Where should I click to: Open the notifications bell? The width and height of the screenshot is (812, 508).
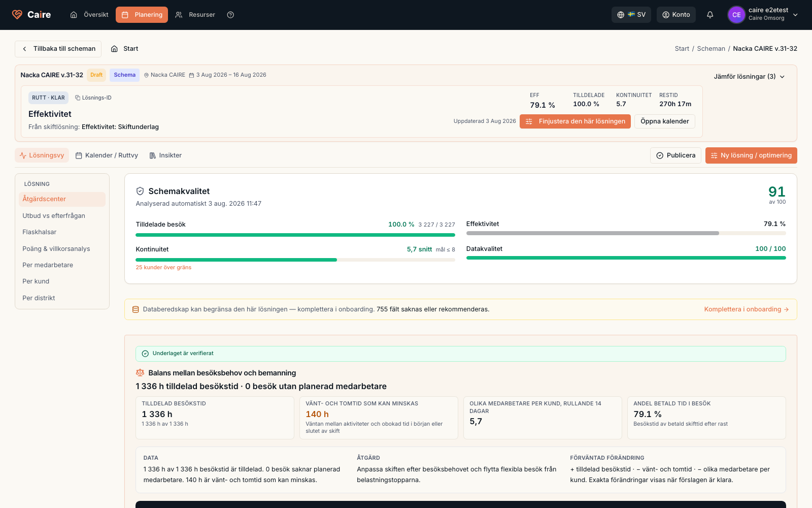[x=710, y=15]
